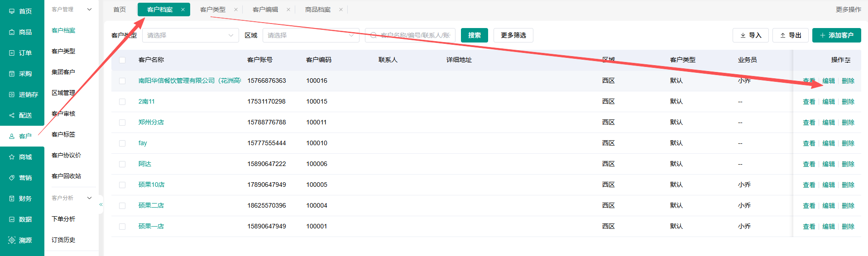Click the column settings icon beside 操作
This screenshot has height=256, width=868.
[x=848, y=60]
